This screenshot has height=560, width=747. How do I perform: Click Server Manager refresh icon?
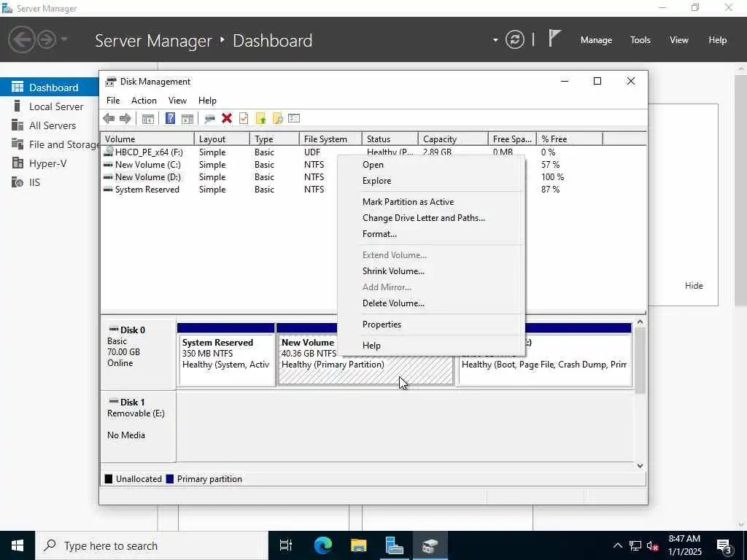click(x=515, y=40)
